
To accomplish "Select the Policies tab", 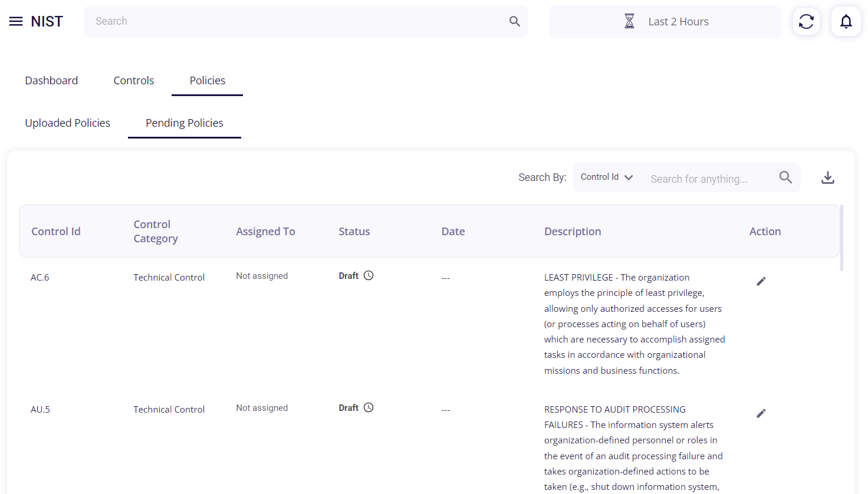I will (x=208, y=81).
